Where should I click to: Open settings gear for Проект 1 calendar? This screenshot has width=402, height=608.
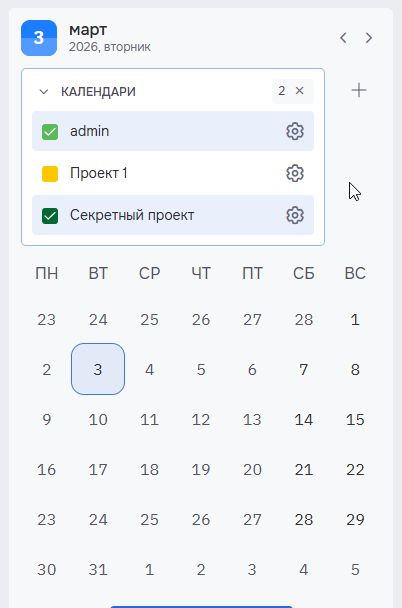(295, 173)
